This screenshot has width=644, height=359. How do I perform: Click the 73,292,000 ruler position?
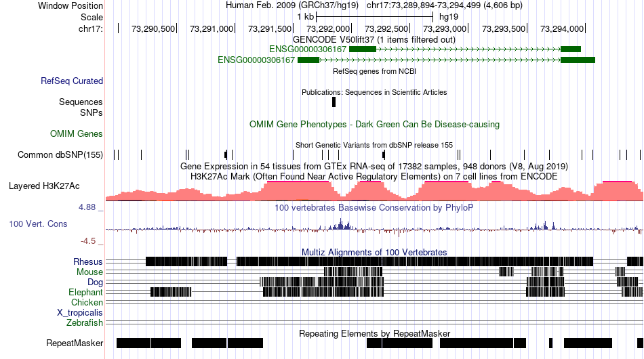pos(328,28)
